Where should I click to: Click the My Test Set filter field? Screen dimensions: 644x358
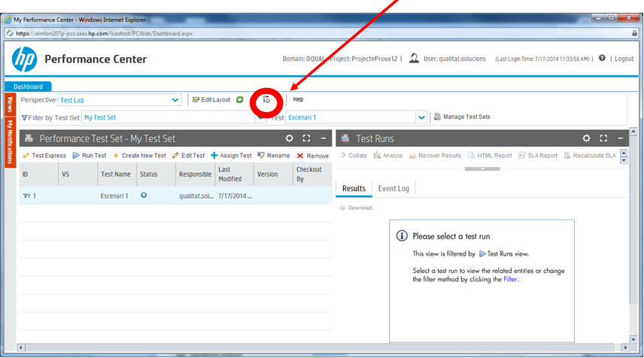click(169, 117)
